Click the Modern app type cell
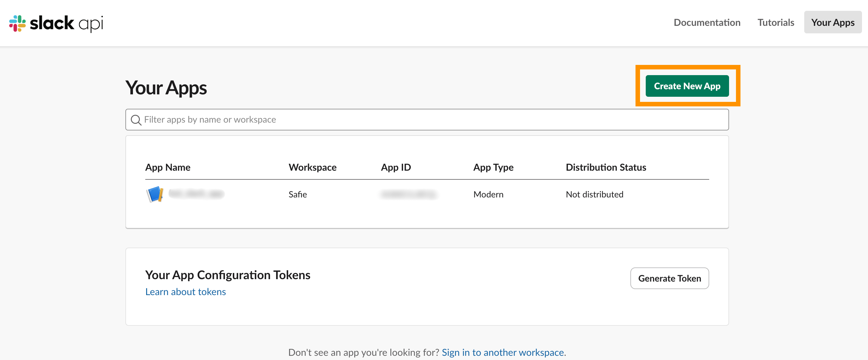 pyautogui.click(x=488, y=194)
